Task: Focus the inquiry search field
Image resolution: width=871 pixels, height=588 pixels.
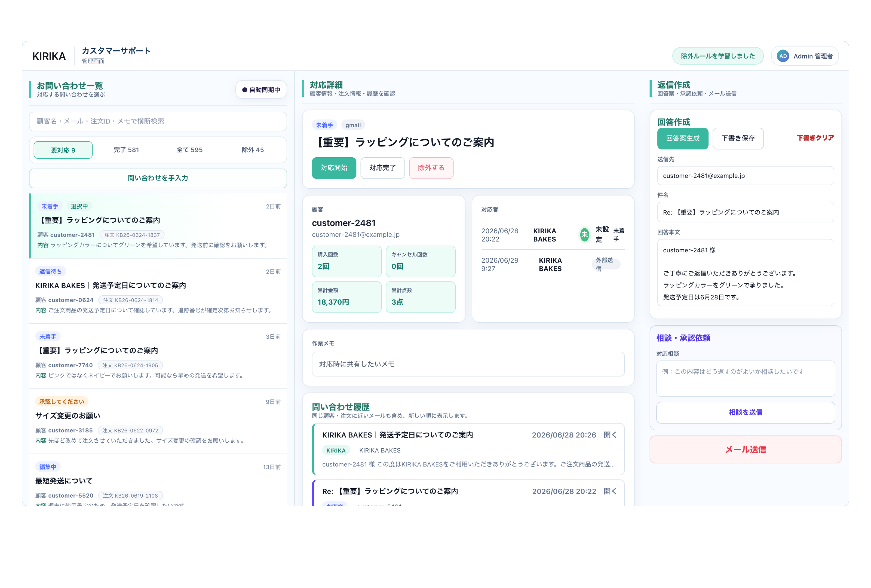Action: click(158, 121)
